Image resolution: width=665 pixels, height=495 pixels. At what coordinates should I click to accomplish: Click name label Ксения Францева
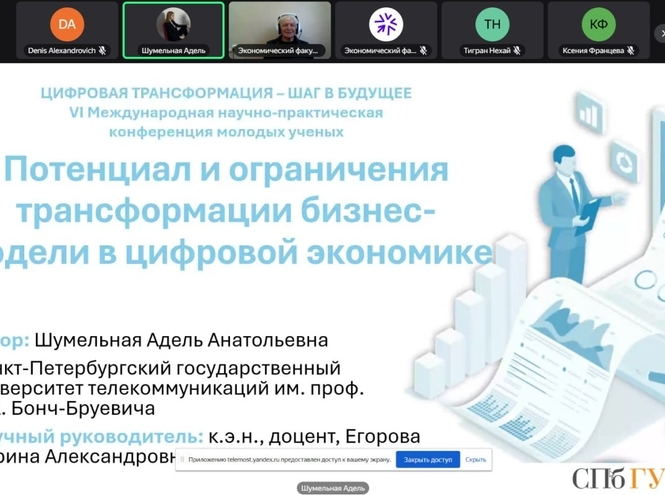point(593,50)
